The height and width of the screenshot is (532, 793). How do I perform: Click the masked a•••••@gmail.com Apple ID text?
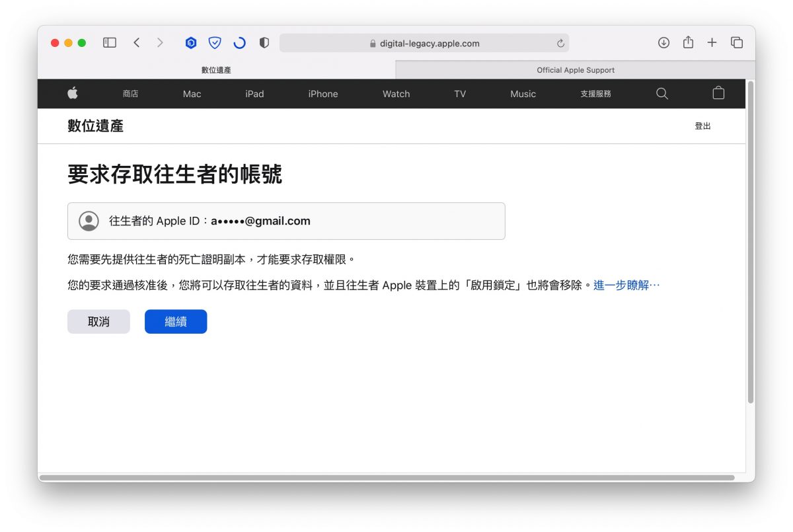tap(260, 221)
